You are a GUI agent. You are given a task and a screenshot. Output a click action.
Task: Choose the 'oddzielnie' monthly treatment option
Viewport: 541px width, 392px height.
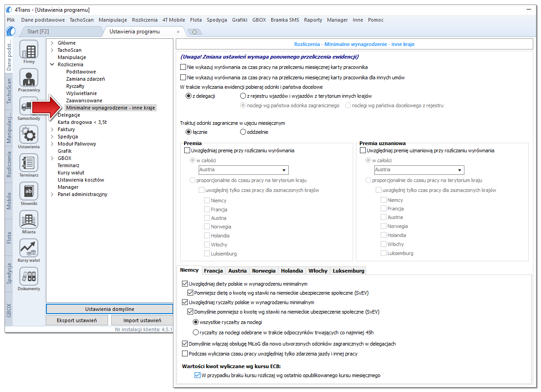click(243, 132)
